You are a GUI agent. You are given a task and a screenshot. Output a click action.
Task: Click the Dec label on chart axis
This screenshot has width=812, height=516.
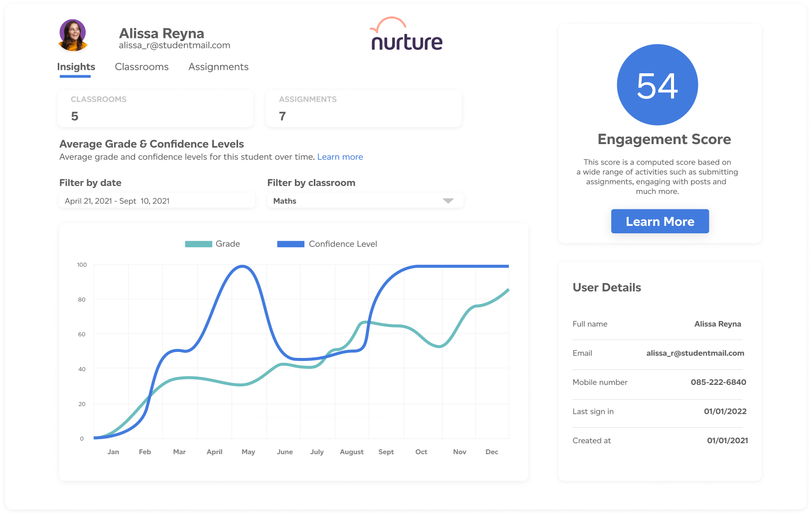[492, 452]
